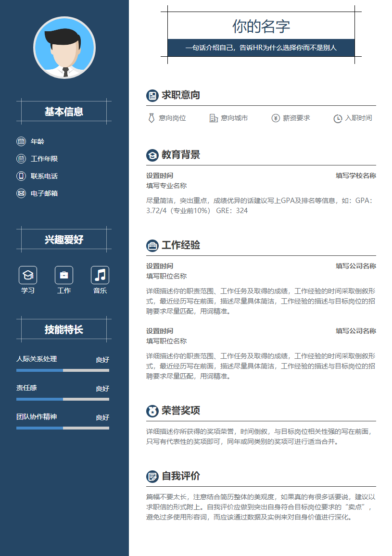Click the one-line self-introduction banner
The height and width of the screenshot is (556, 392).
click(x=261, y=48)
